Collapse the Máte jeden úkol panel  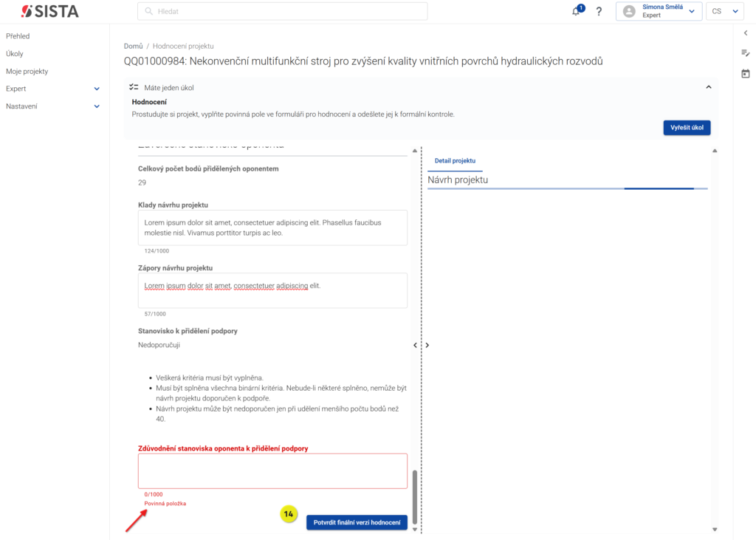(x=708, y=87)
